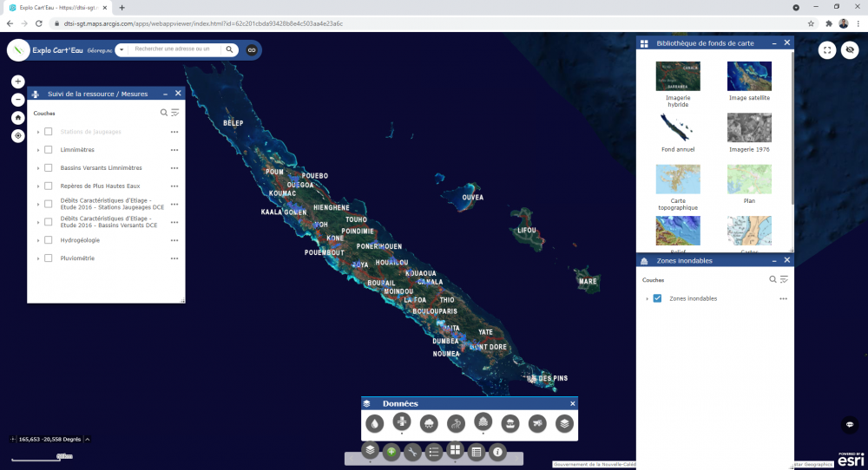Open the wrench tools widget
This screenshot has width=868, height=470.
412,453
